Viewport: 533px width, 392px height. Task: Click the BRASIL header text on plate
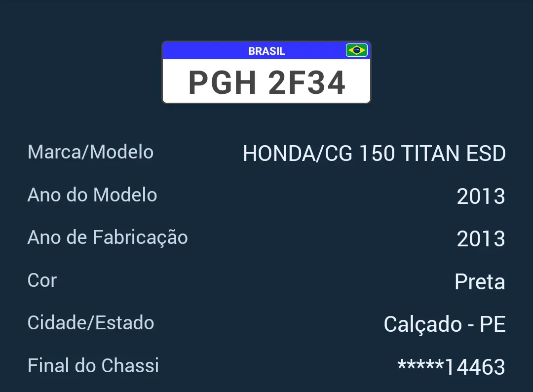click(266, 51)
